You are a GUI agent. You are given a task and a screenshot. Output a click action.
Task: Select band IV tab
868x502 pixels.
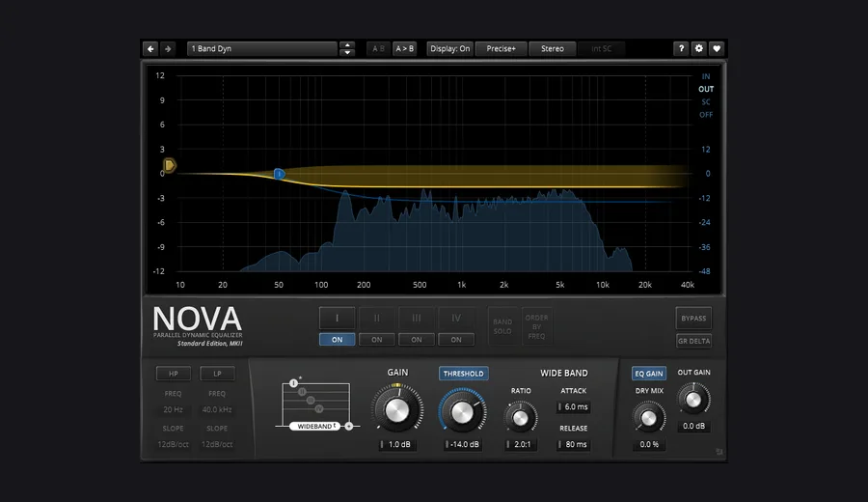[456, 319]
